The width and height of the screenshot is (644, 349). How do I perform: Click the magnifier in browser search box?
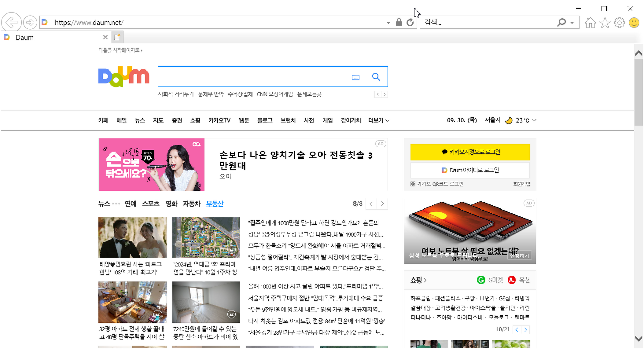click(562, 22)
